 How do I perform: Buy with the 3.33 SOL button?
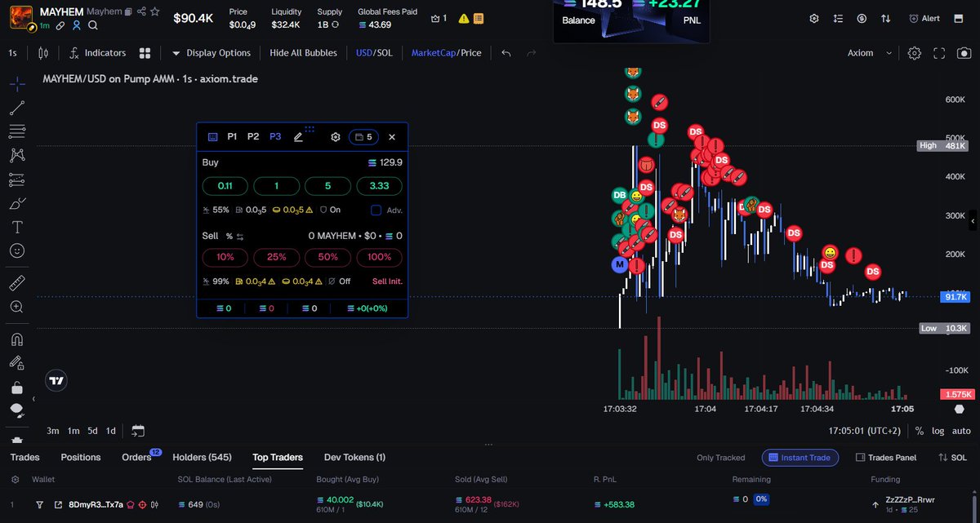(379, 186)
